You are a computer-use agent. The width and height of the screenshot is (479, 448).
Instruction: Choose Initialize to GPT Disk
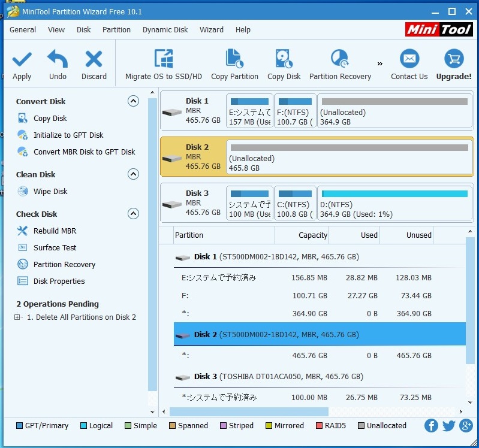68,135
